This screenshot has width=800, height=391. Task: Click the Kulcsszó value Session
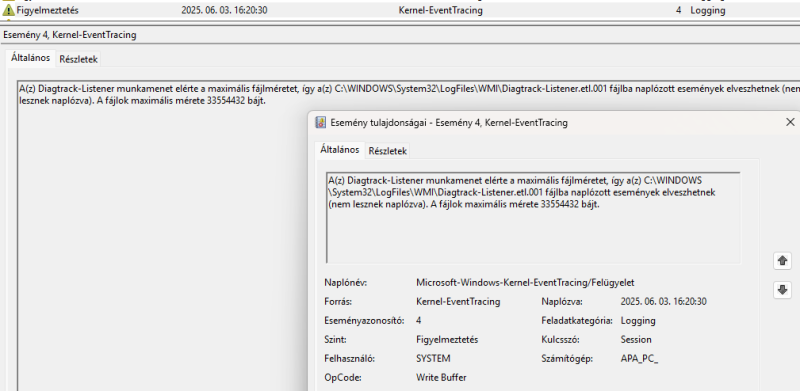(636, 340)
